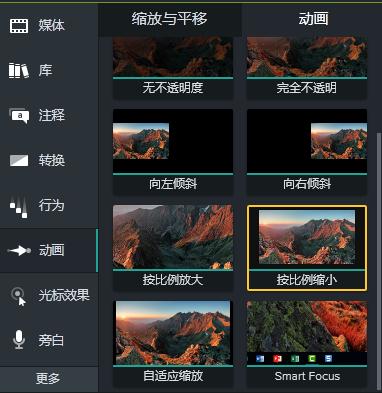
Task: Click the animations list vertical scrollbar
Action: 378,260
